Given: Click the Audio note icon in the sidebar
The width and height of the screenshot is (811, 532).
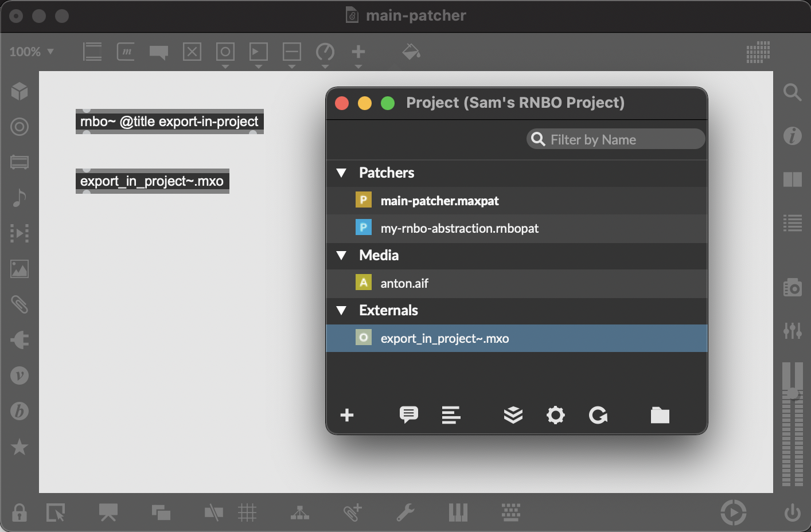Looking at the screenshot, I should (20, 198).
